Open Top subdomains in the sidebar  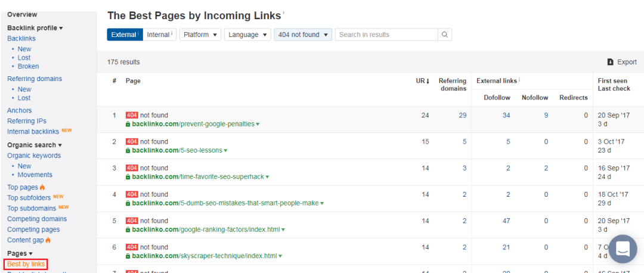coord(32,208)
